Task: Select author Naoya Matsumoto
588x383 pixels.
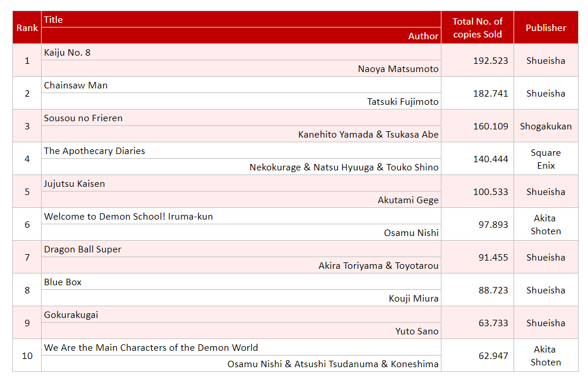Action: (398, 69)
